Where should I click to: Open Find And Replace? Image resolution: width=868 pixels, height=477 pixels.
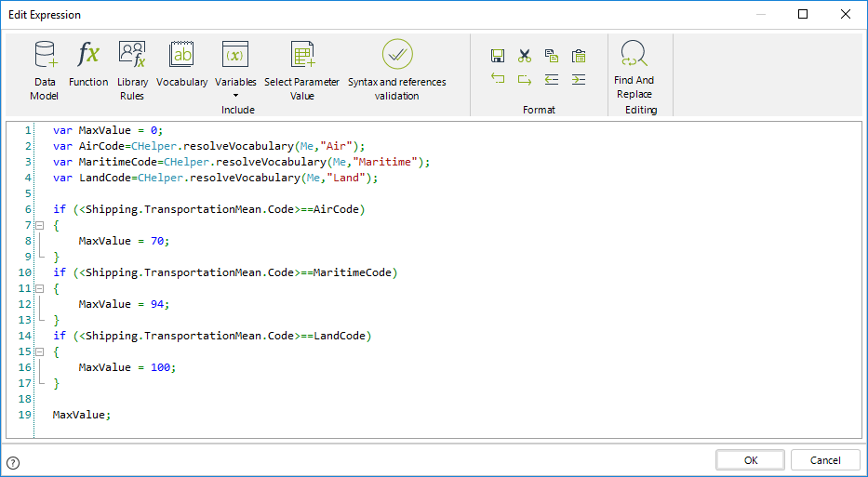(634, 70)
